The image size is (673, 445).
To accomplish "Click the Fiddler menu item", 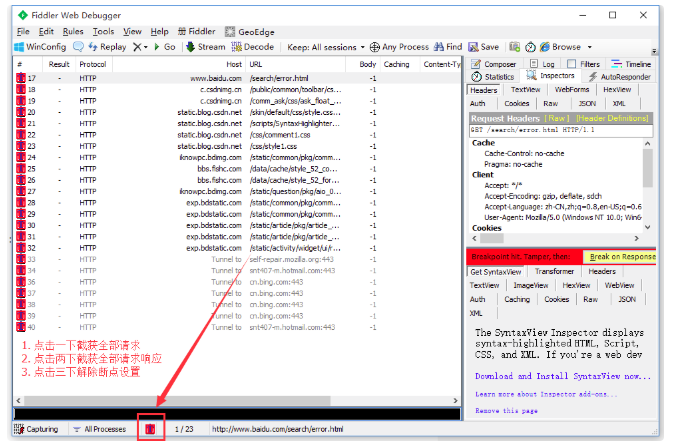I will tap(197, 31).
